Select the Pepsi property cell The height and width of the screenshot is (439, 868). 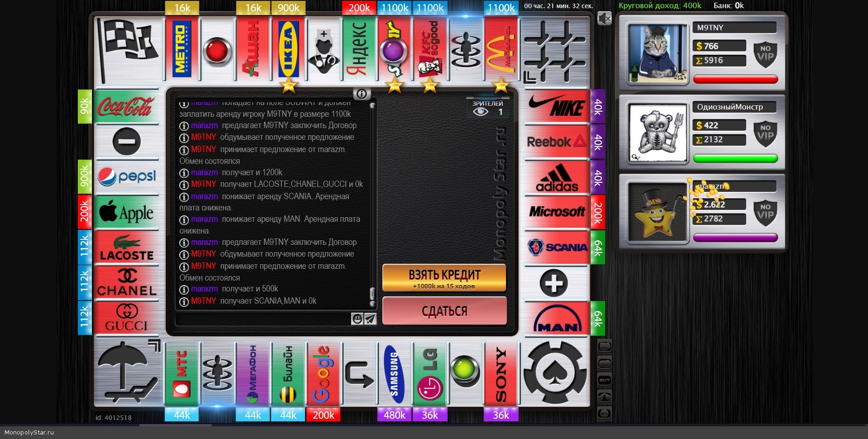click(x=127, y=177)
